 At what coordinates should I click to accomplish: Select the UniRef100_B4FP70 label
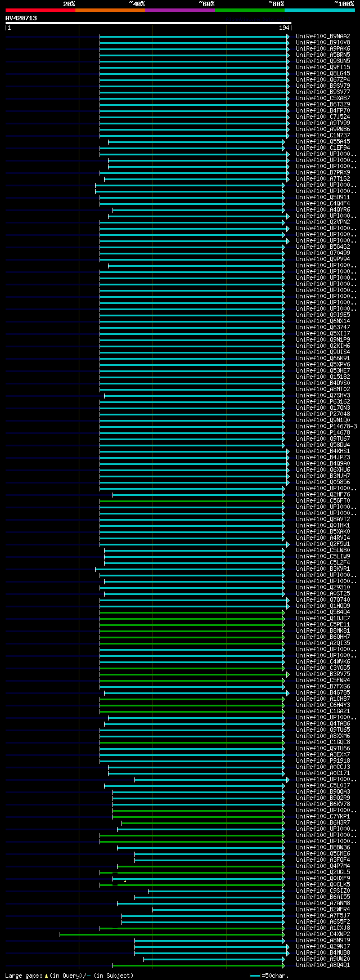323,110
